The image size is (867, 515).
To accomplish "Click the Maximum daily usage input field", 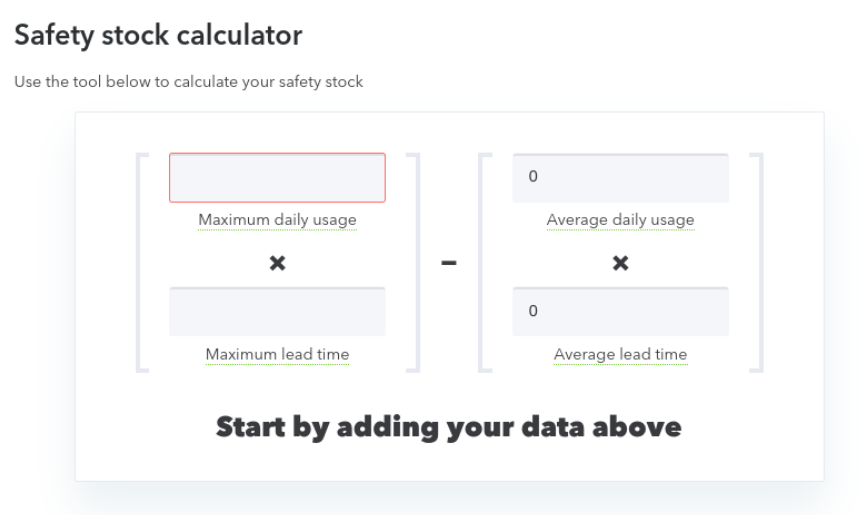I will (277, 178).
